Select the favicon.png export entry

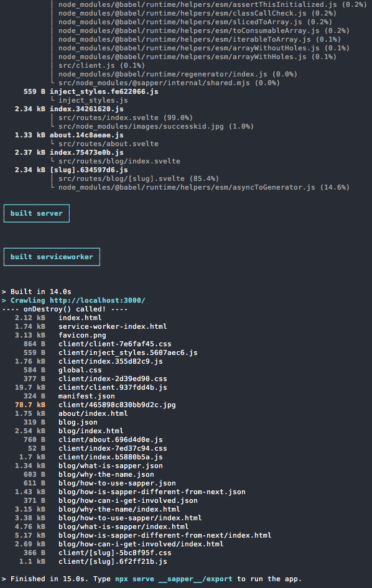pyautogui.click(x=82, y=335)
